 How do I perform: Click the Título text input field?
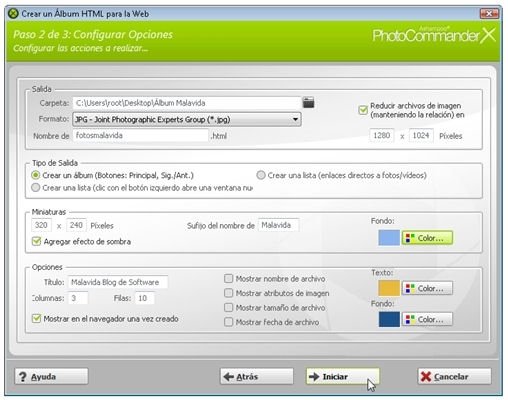(118, 282)
